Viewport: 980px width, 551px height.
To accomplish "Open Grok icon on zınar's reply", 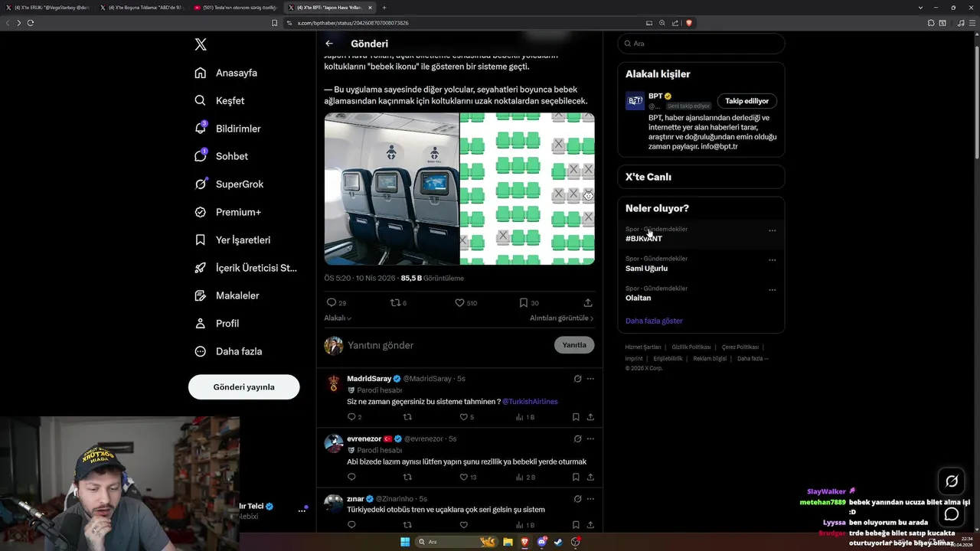I will coord(578,499).
